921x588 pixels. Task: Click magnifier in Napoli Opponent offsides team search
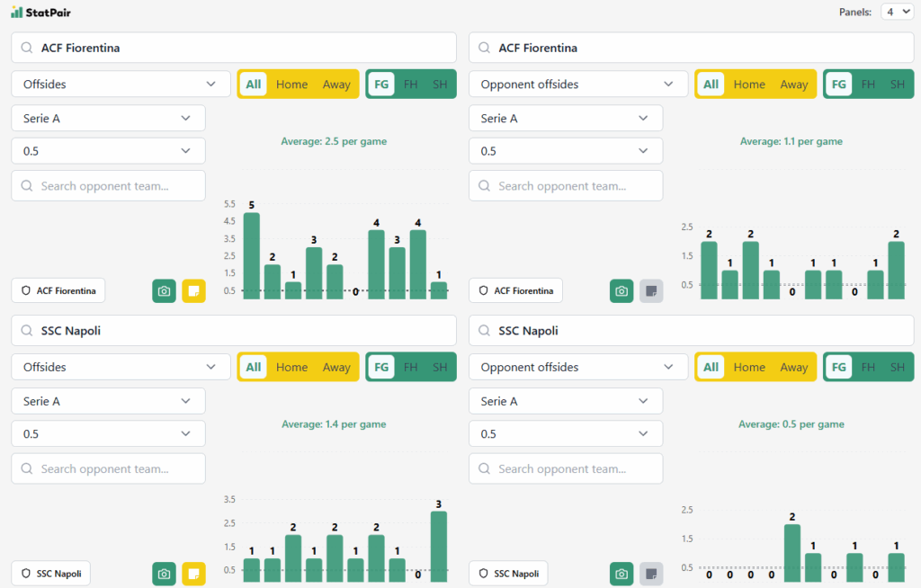tap(484, 331)
